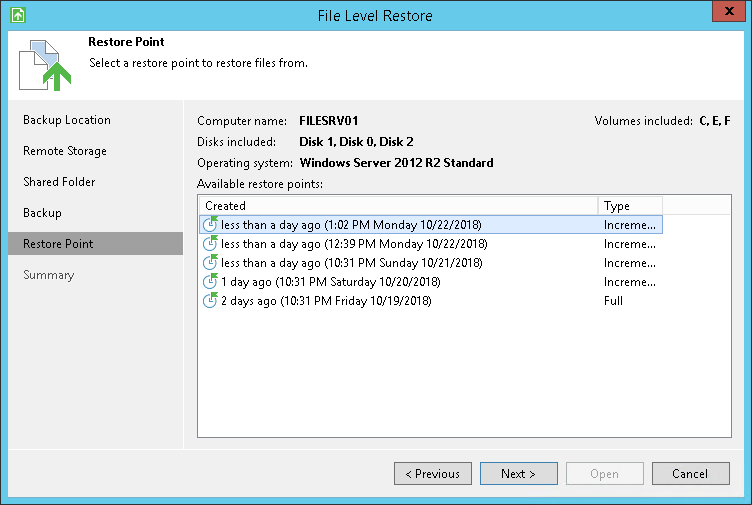Click the Full type cell
This screenshot has height=505, width=752.
(x=613, y=301)
